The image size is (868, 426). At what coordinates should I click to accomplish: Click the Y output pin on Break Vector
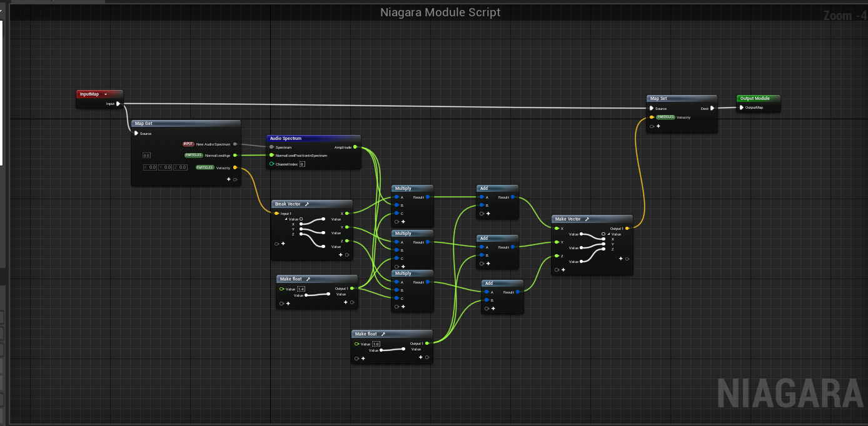coord(347,227)
